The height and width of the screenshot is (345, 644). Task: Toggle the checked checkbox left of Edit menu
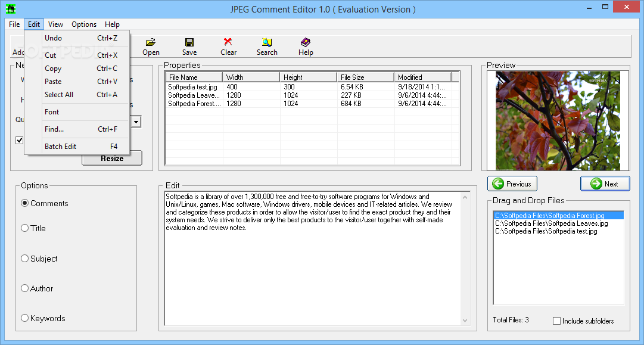pos(19,140)
